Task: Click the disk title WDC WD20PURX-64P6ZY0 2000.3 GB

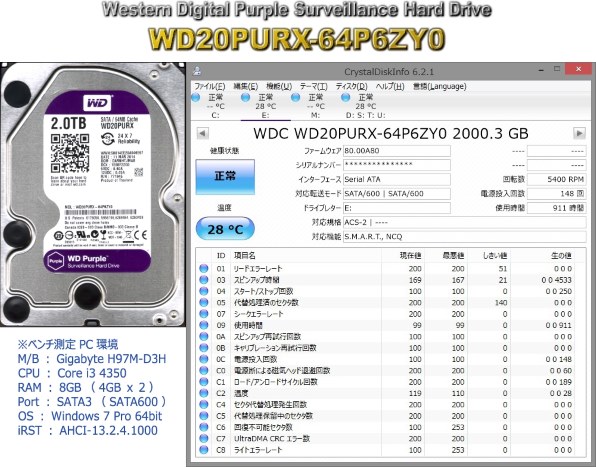Action: [391, 133]
